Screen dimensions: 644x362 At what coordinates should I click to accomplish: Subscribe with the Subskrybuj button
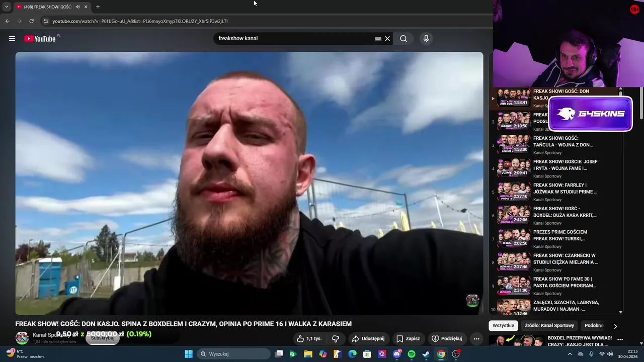[103, 338]
